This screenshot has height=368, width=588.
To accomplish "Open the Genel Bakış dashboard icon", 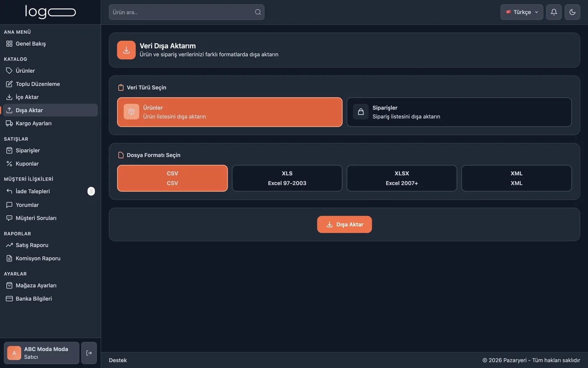I will [9, 44].
